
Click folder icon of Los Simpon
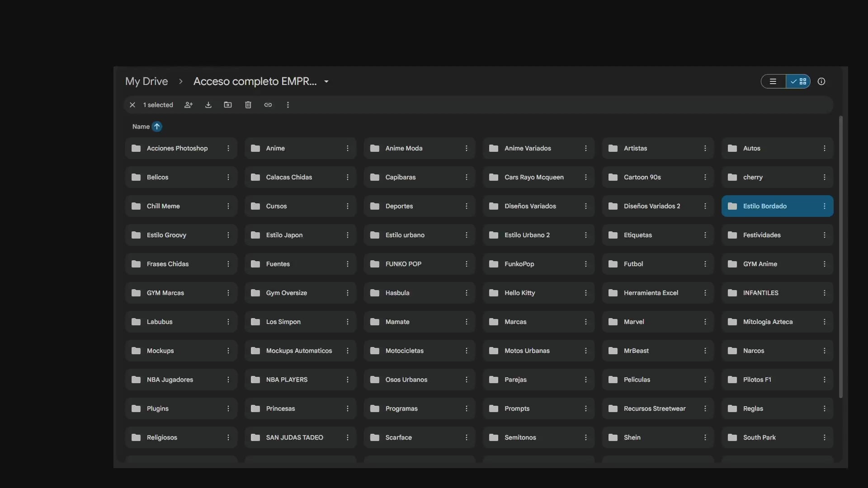point(255,322)
